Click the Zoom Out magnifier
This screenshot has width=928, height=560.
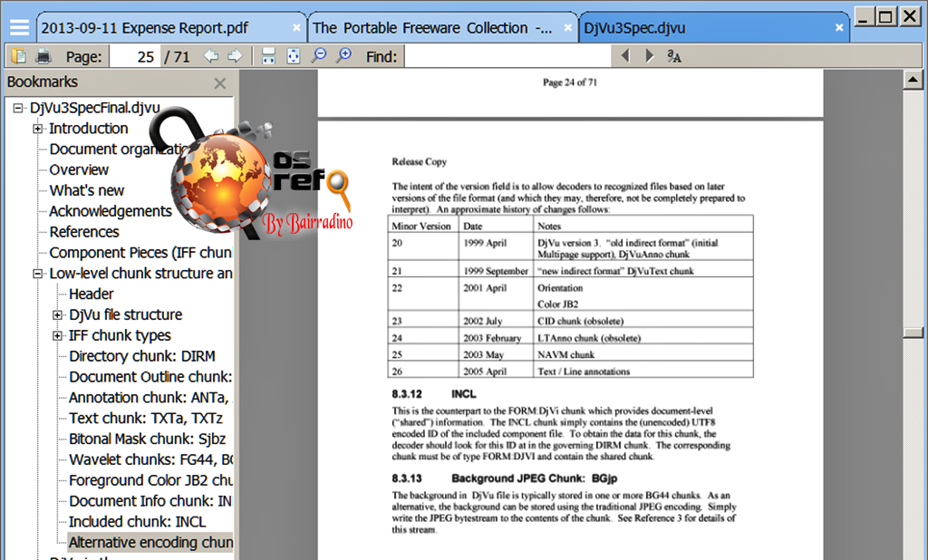[318, 56]
